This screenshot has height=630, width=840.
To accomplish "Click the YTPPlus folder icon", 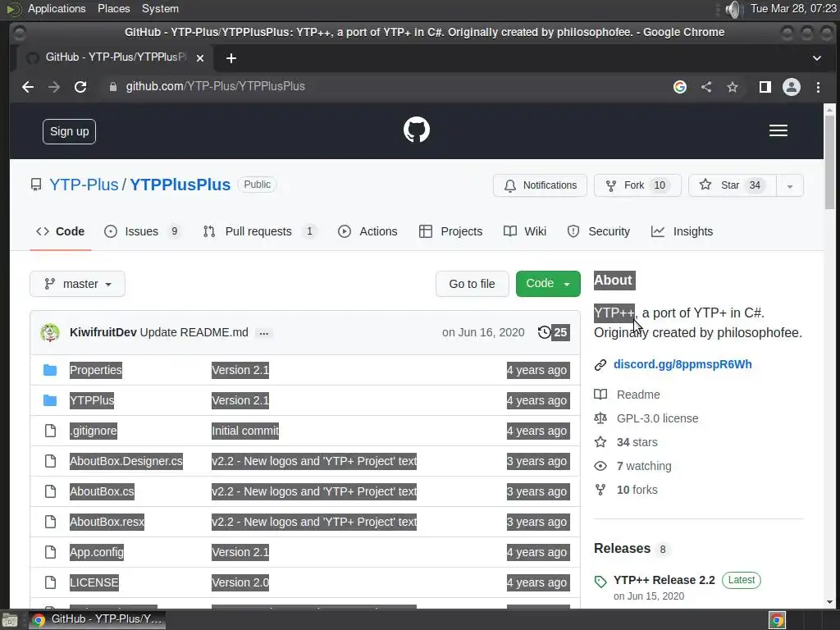I will pyautogui.click(x=50, y=400).
